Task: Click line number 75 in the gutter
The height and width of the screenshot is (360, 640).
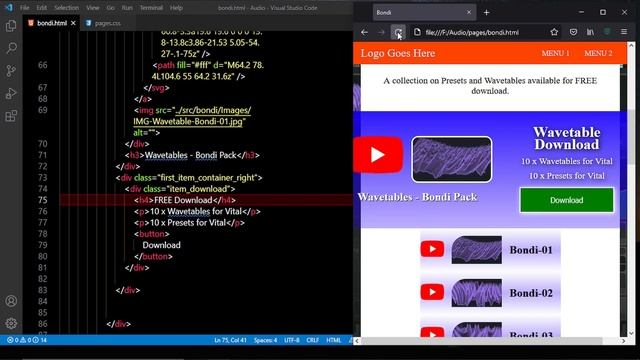Action: tap(42, 200)
